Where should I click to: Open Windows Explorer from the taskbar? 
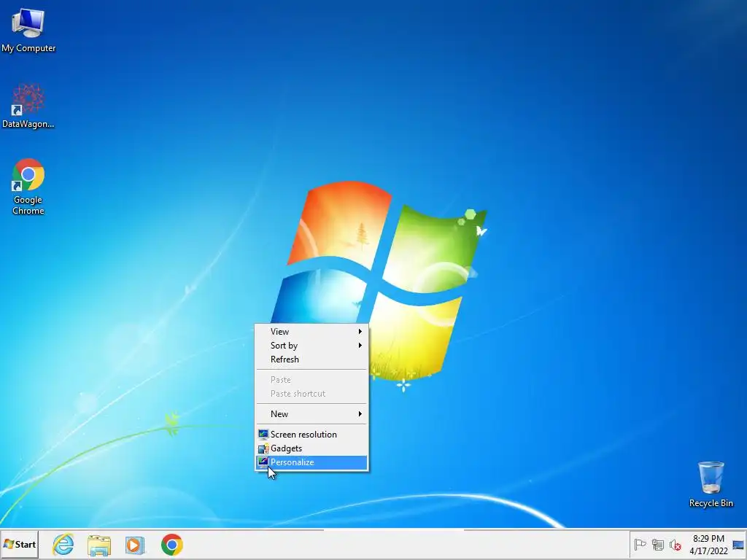(x=99, y=545)
